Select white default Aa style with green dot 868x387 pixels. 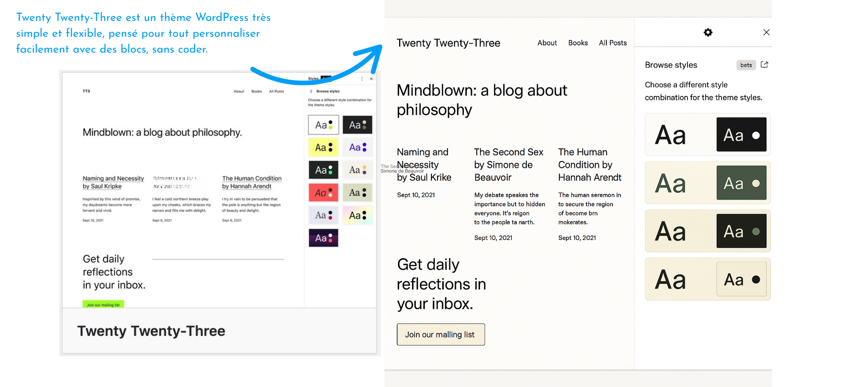coord(324,125)
